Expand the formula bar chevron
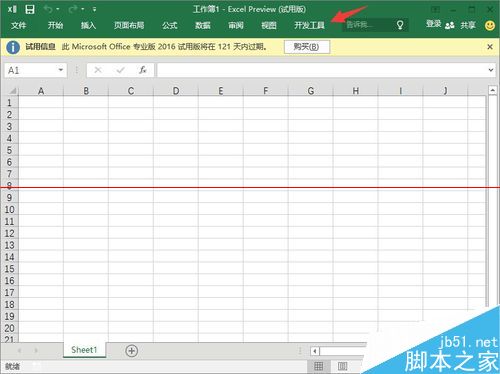Viewport: 500px width, 374px height. [x=491, y=70]
